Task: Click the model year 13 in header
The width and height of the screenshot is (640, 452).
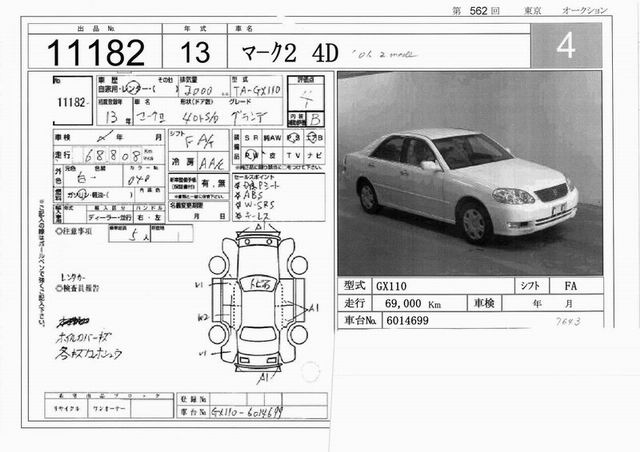Action: coord(195,52)
